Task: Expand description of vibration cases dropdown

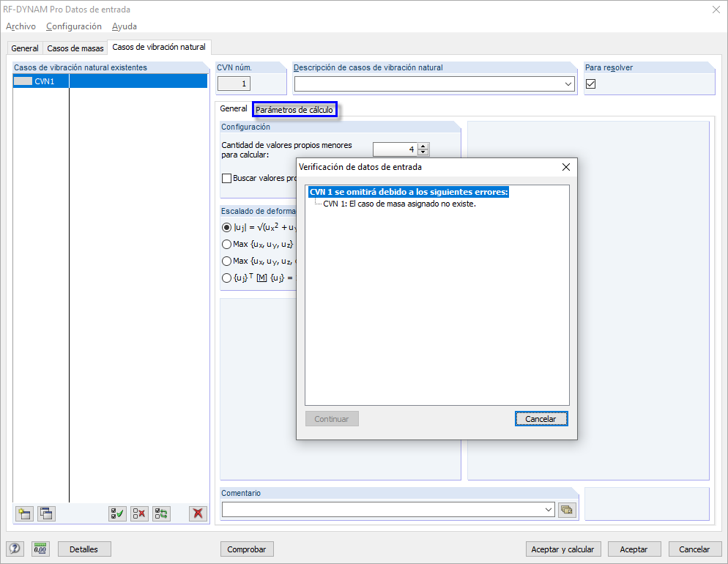Action: (568, 84)
